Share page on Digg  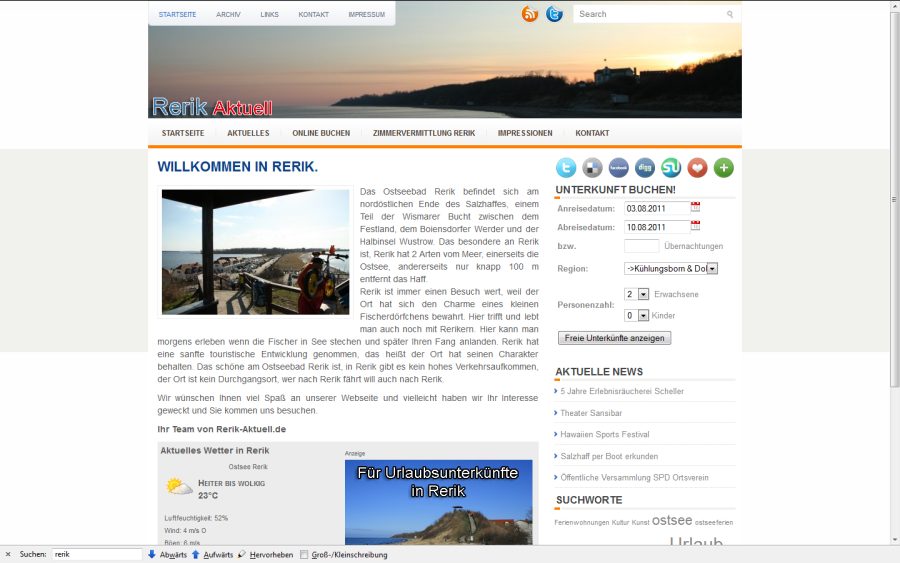click(645, 168)
